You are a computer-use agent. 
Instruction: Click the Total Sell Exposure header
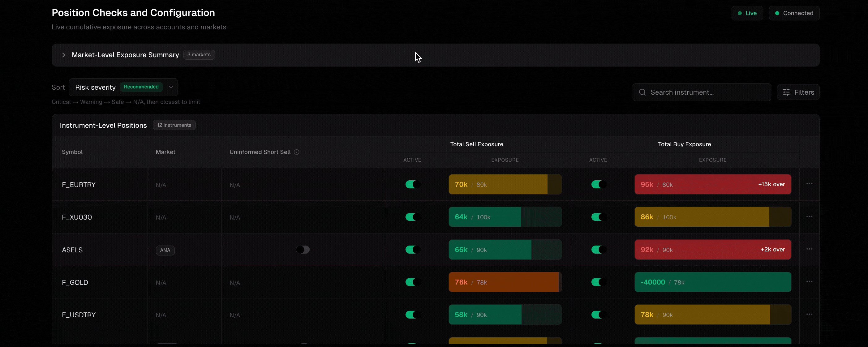476,144
